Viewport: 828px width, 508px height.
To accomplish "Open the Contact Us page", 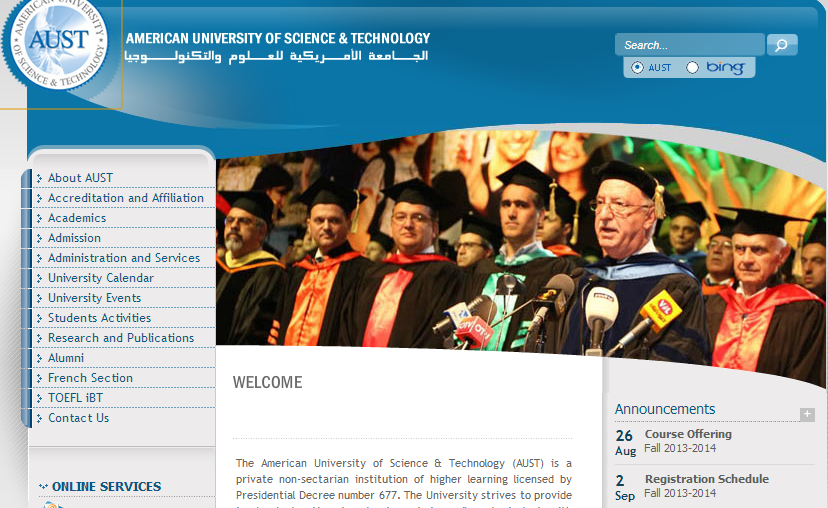I will click(x=79, y=418).
